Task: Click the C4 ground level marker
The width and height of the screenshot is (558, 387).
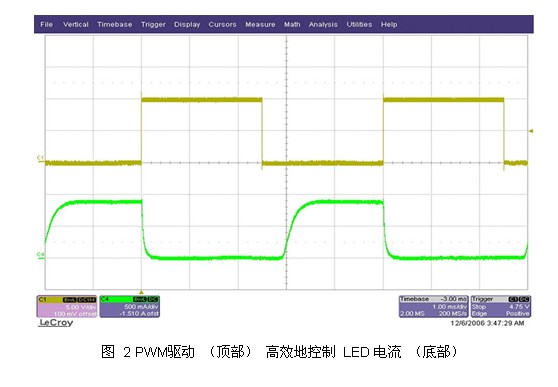Action: point(40,255)
